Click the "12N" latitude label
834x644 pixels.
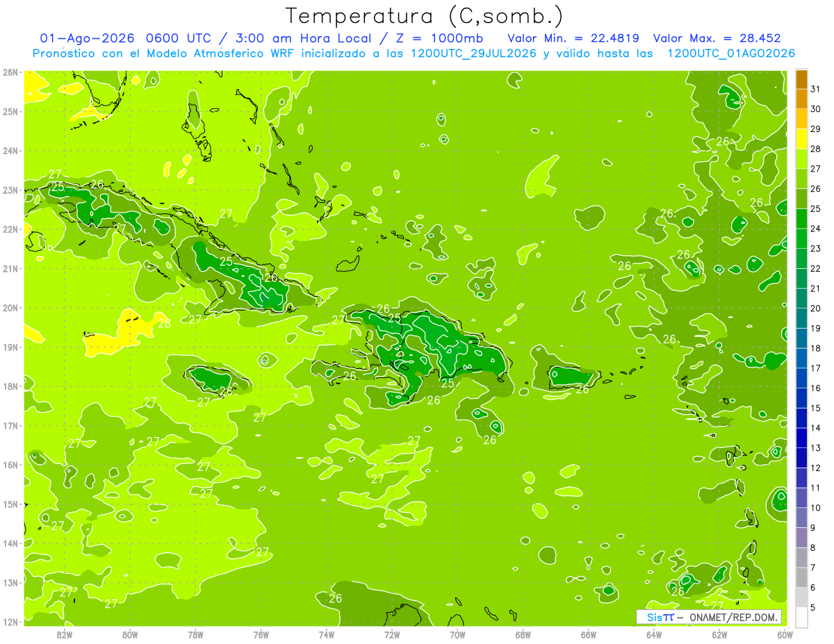point(10,622)
